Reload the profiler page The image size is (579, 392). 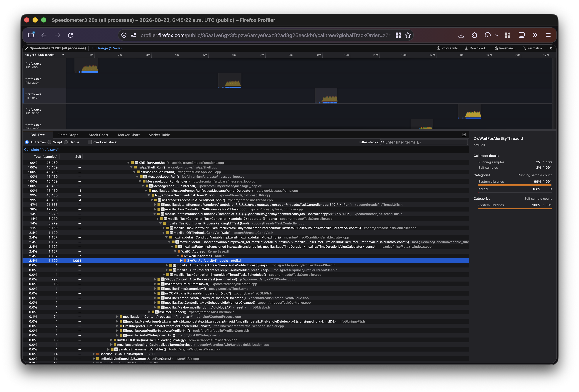[x=70, y=35]
